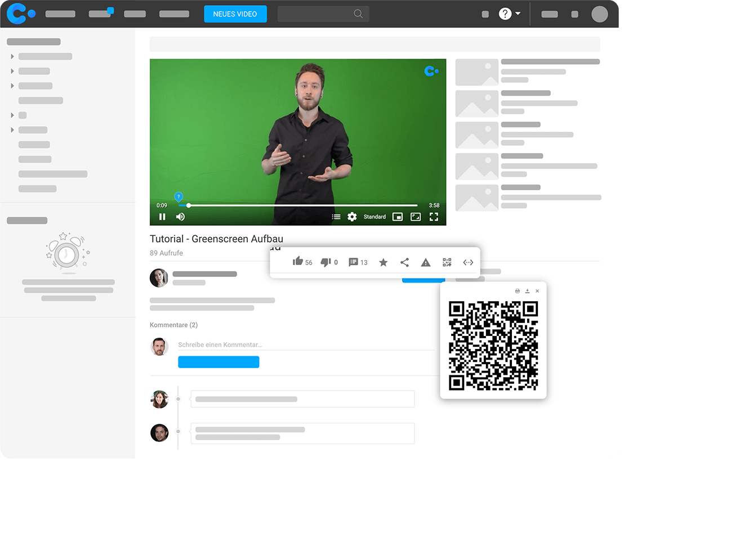Expand the first sidebar tree arrow
The width and height of the screenshot is (740, 560).
(x=12, y=56)
